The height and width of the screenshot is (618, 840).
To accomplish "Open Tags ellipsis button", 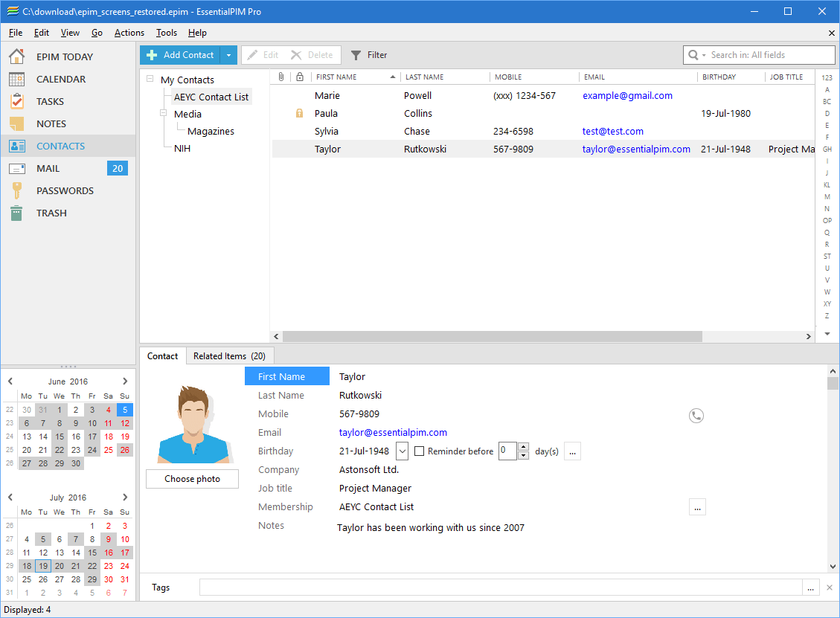I will (x=810, y=588).
